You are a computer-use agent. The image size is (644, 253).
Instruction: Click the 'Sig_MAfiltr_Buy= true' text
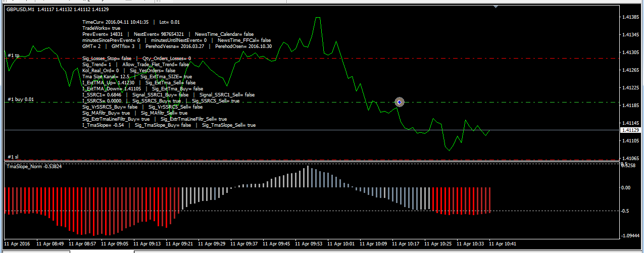106,113
